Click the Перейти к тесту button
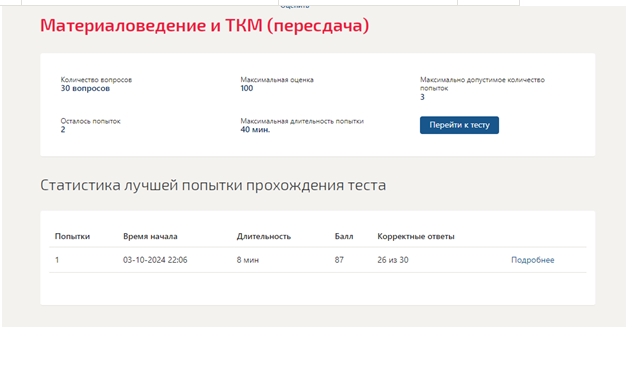This screenshot has height=369, width=638. pyautogui.click(x=459, y=125)
